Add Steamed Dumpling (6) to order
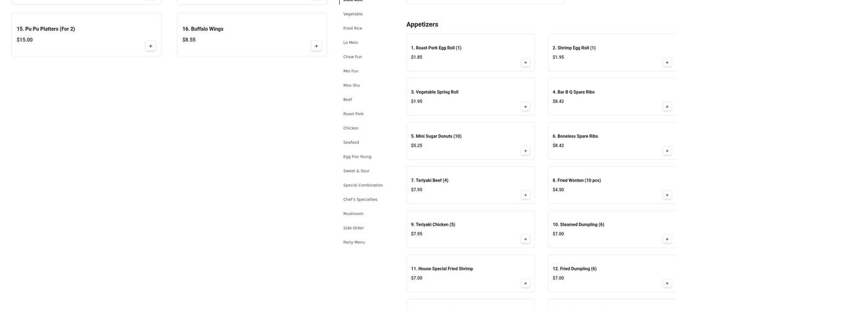Screen dimensions: 868x310 point(667,239)
